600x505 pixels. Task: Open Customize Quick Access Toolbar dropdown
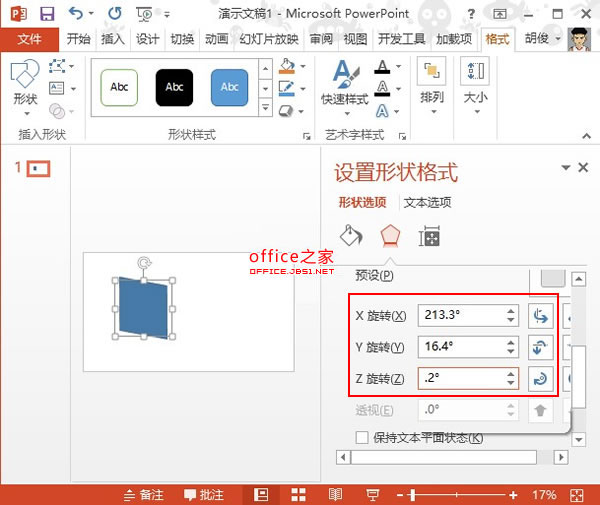pyautogui.click(x=167, y=15)
